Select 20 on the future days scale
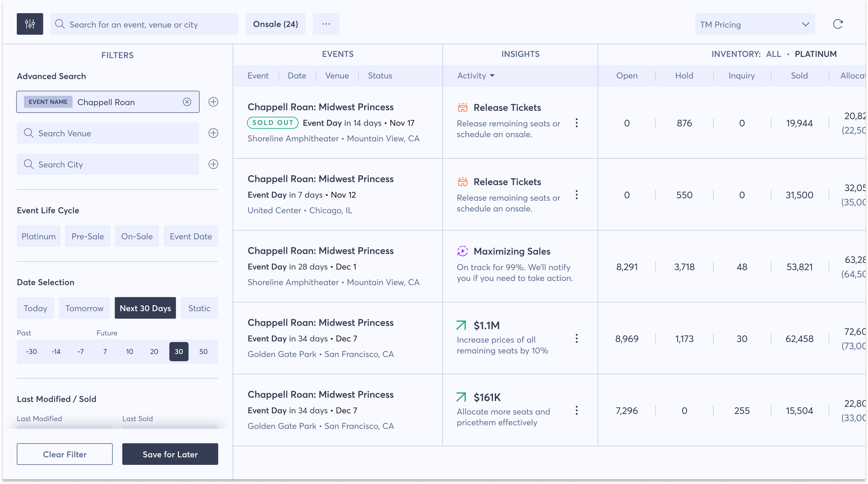 tap(154, 351)
